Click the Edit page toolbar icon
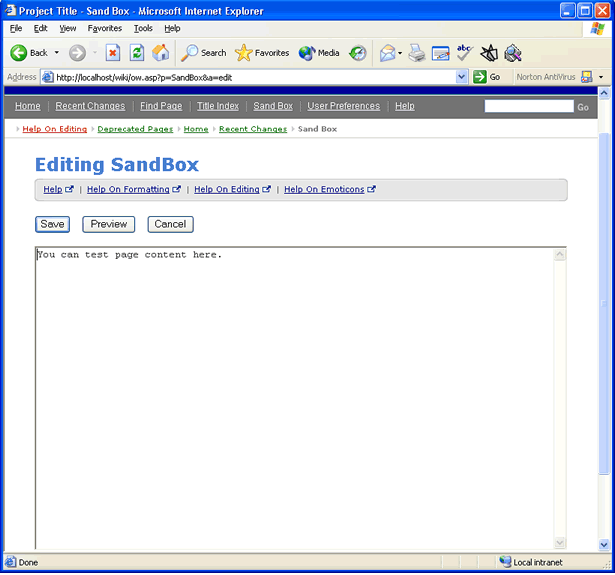This screenshot has width=615, height=575. pos(440,53)
